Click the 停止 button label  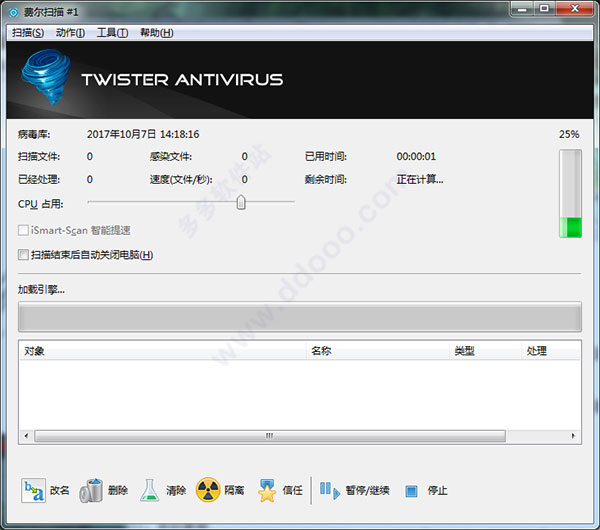[437, 490]
